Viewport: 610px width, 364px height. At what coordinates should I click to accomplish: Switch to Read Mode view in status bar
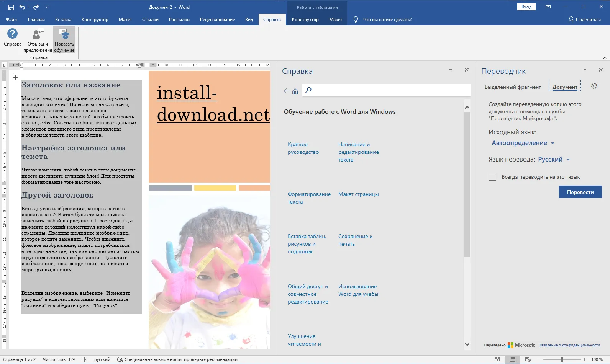[497, 359]
